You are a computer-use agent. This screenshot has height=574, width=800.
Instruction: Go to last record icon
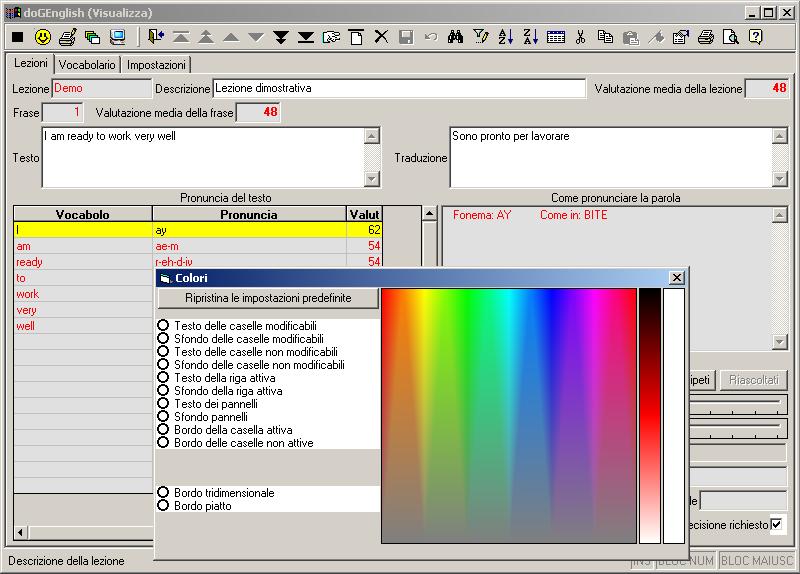tap(306, 37)
